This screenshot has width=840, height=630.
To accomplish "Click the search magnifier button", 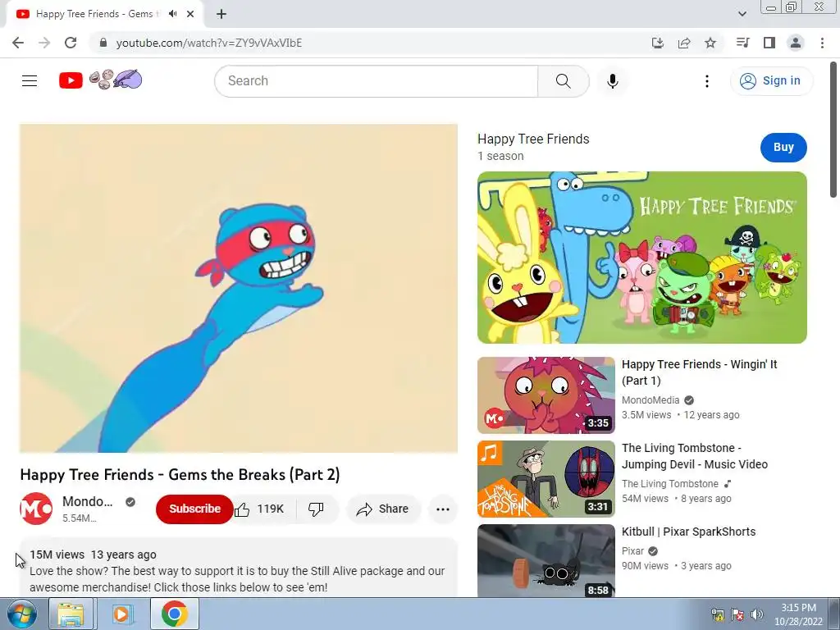I will tap(563, 81).
